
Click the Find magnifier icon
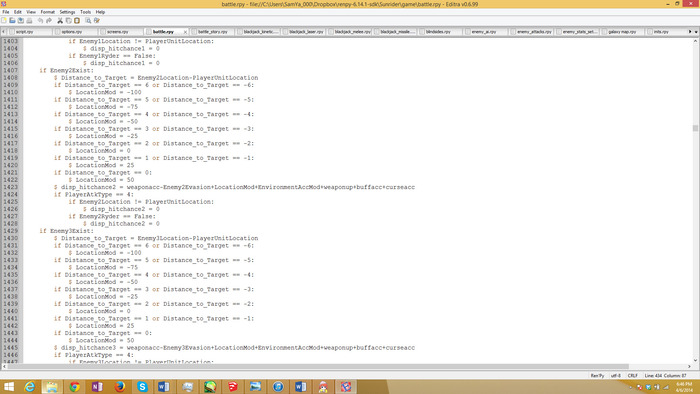[x=88, y=21]
